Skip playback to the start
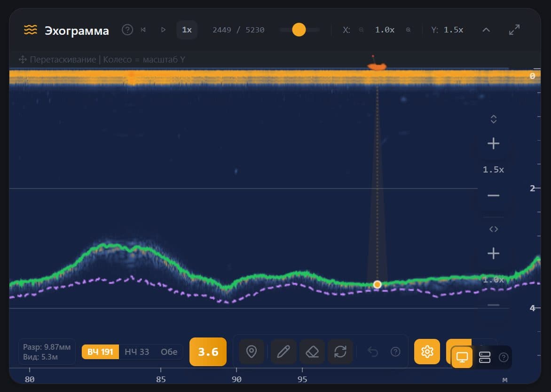Screen dimensions: 551x392 143,30
